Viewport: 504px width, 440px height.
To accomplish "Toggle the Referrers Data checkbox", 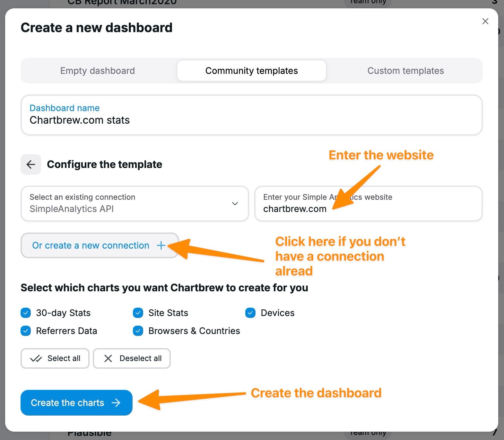I will click(26, 331).
